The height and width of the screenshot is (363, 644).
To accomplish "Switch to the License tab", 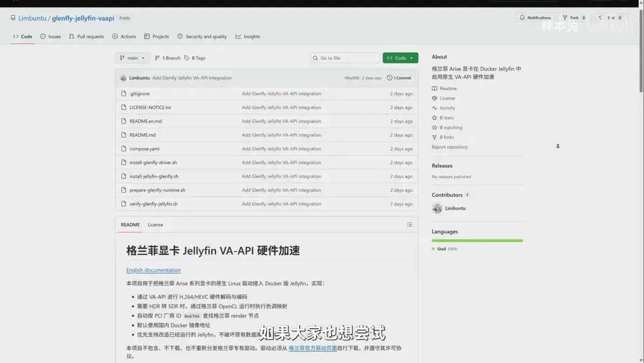I will point(155,225).
